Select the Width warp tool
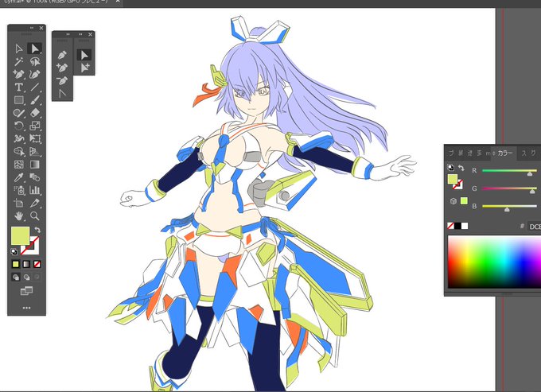The image size is (541, 392). [18, 138]
